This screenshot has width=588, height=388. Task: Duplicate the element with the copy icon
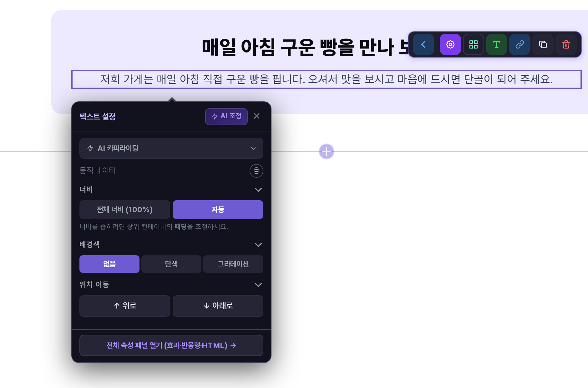pos(543,44)
